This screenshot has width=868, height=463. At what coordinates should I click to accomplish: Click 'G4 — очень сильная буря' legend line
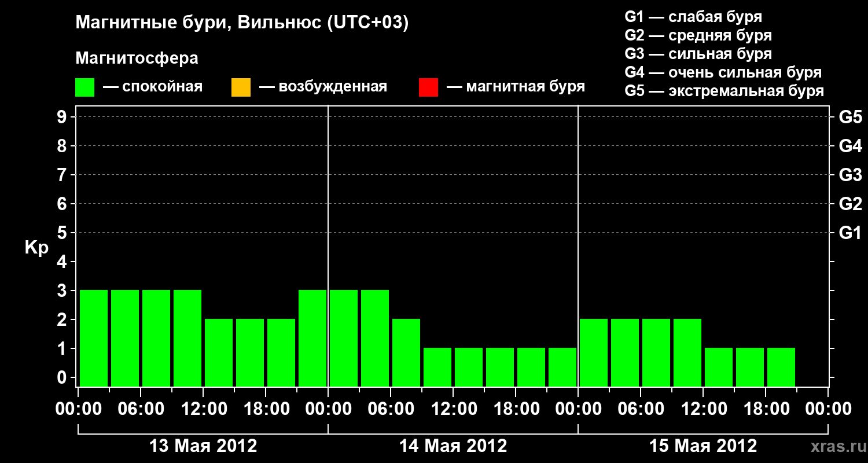point(723,72)
